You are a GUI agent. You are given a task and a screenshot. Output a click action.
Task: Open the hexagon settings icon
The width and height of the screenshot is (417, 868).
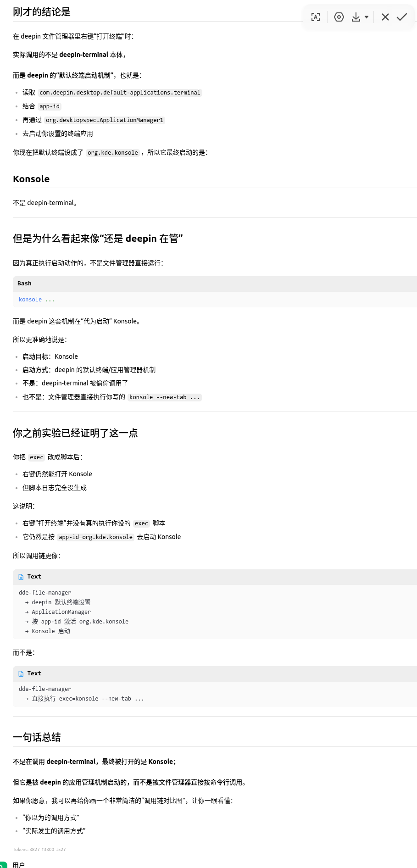tap(339, 17)
